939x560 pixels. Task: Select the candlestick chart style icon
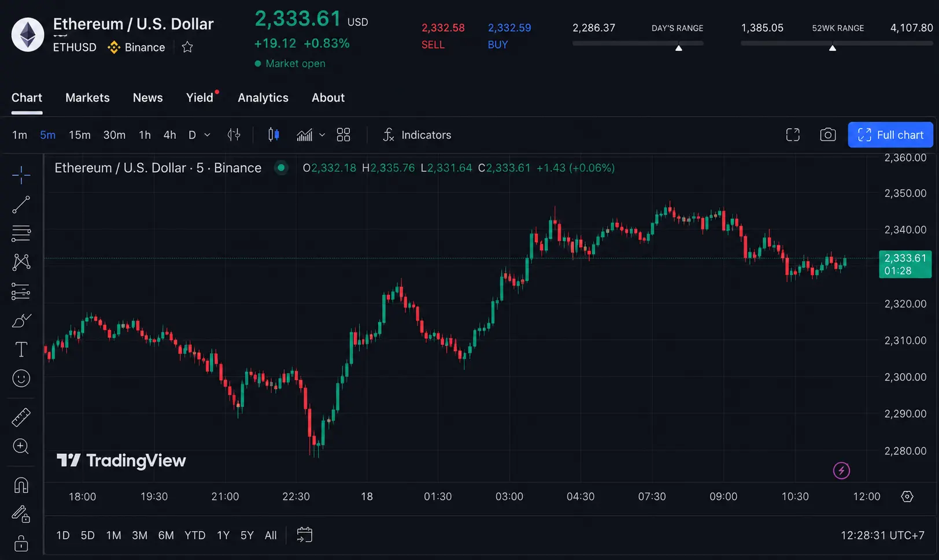coord(273,135)
